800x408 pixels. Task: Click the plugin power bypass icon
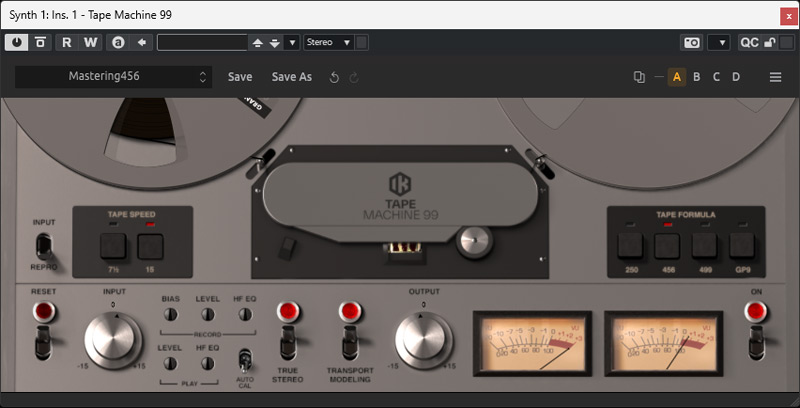click(17, 42)
